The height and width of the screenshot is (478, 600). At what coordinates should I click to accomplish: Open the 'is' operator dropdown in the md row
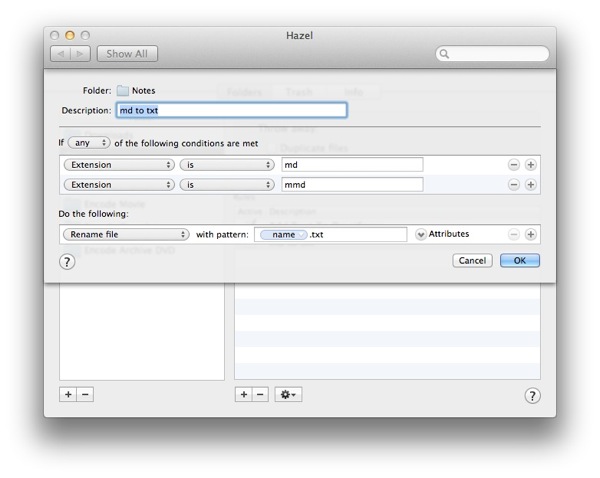tap(227, 165)
